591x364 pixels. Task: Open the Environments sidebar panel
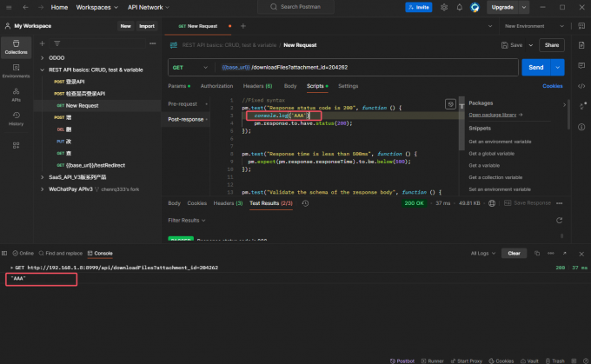16,71
